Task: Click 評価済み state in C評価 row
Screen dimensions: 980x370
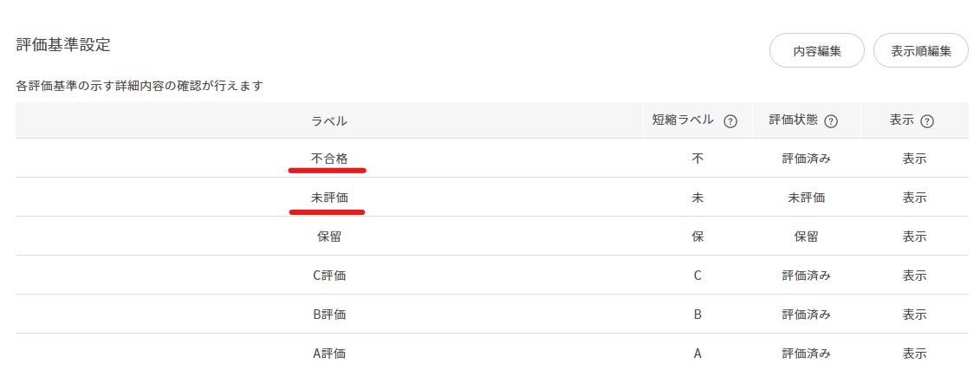Action: coord(806,276)
